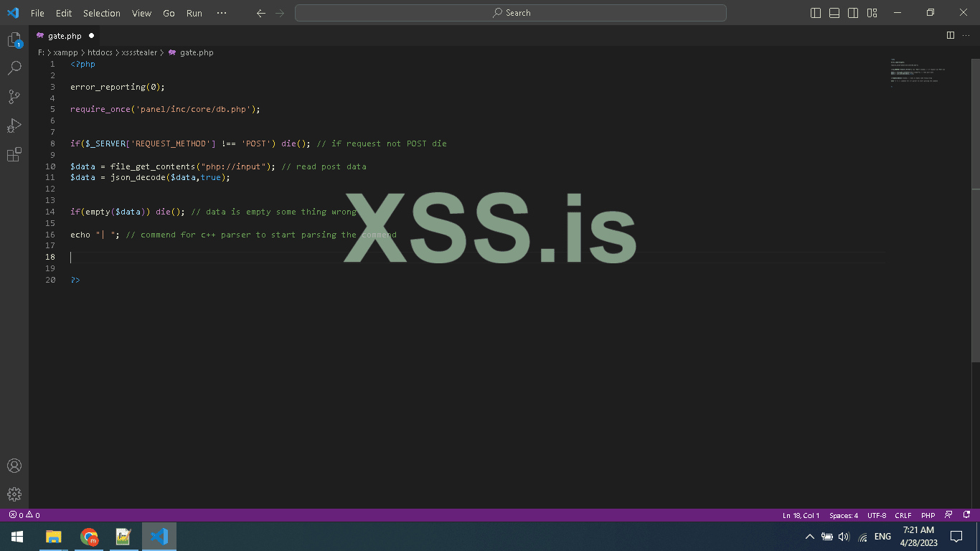This screenshot has height=551, width=980.
Task: Open the Go menu
Action: [169, 13]
